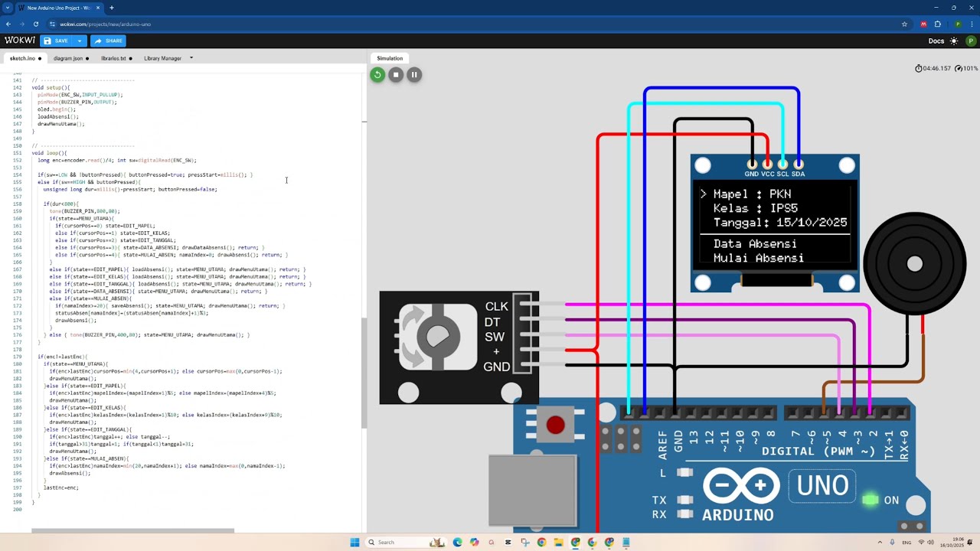Share the project using the SHARE button
The image size is (980, 551).
pos(108,41)
